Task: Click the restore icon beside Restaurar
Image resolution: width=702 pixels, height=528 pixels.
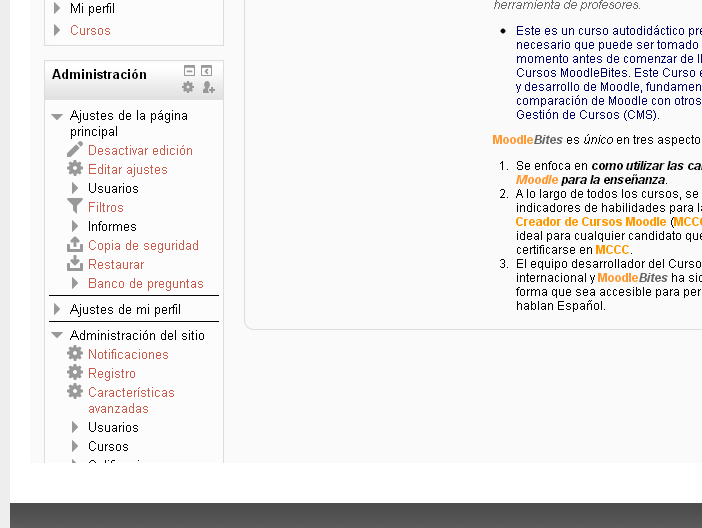Action: [75, 264]
